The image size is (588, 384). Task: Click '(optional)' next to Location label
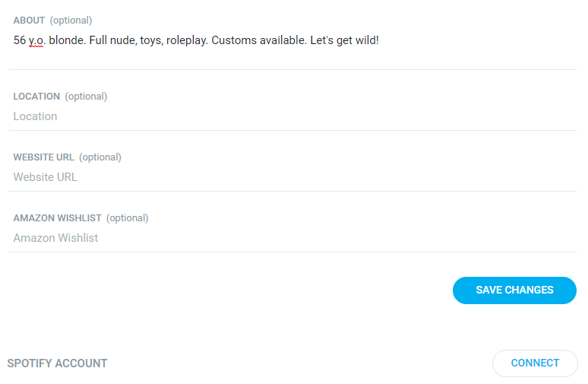click(86, 97)
